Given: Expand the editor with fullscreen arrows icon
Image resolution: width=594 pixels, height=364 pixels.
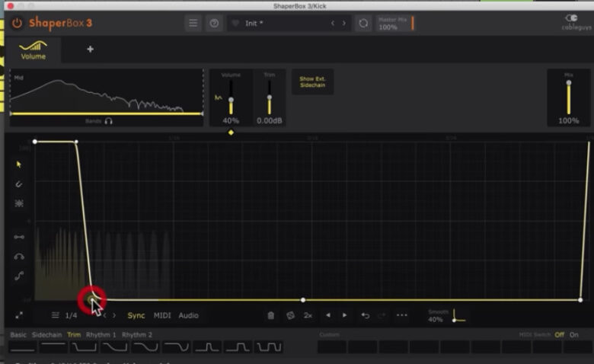Looking at the screenshot, I should click(x=19, y=315).
